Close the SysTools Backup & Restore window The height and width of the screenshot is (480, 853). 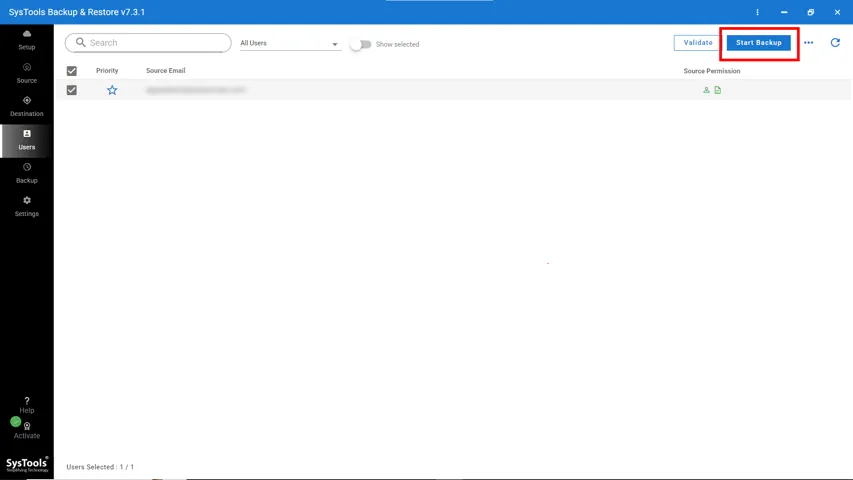click(837, 12)
